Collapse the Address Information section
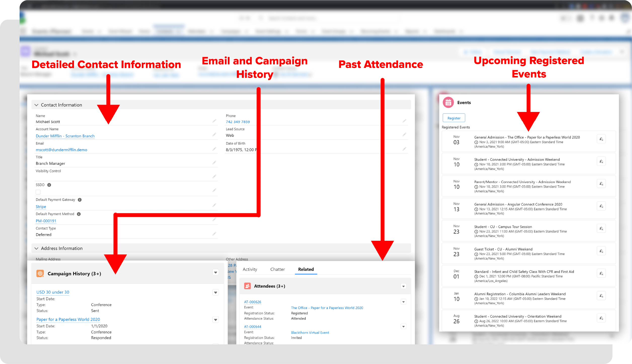This screenshot has width=632, height=364. coord(36,248)
